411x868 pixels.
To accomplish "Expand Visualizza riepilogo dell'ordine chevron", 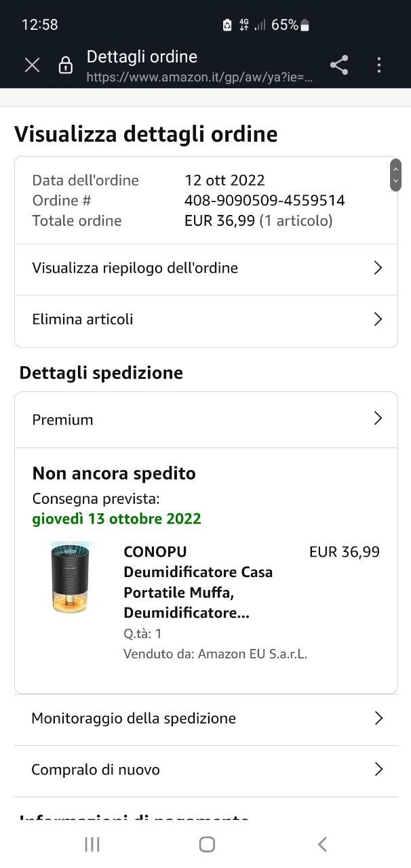I will [378, 268].
